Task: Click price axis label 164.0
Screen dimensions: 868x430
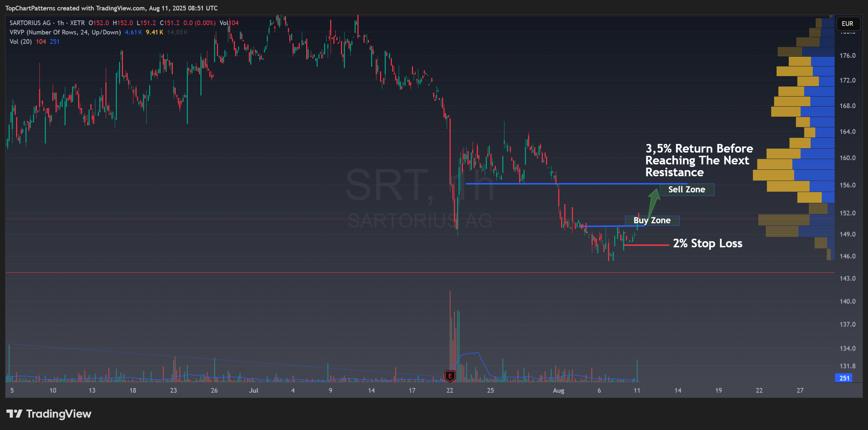Action: tap(848, 132)
